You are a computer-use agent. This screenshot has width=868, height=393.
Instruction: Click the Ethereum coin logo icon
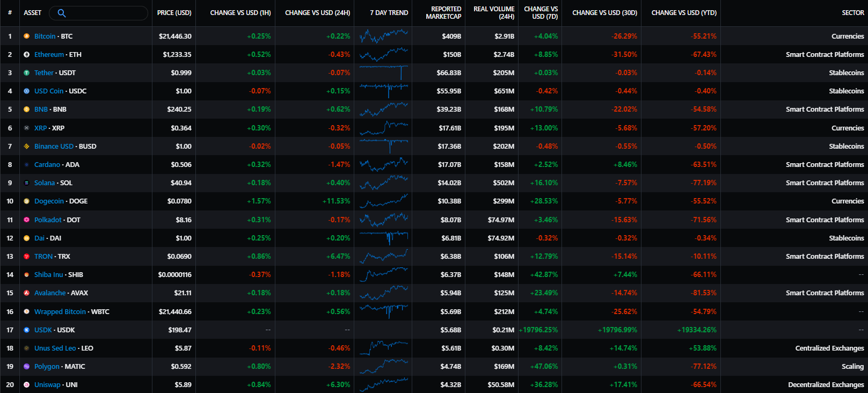pyautogui.click(x=26, y=55)
